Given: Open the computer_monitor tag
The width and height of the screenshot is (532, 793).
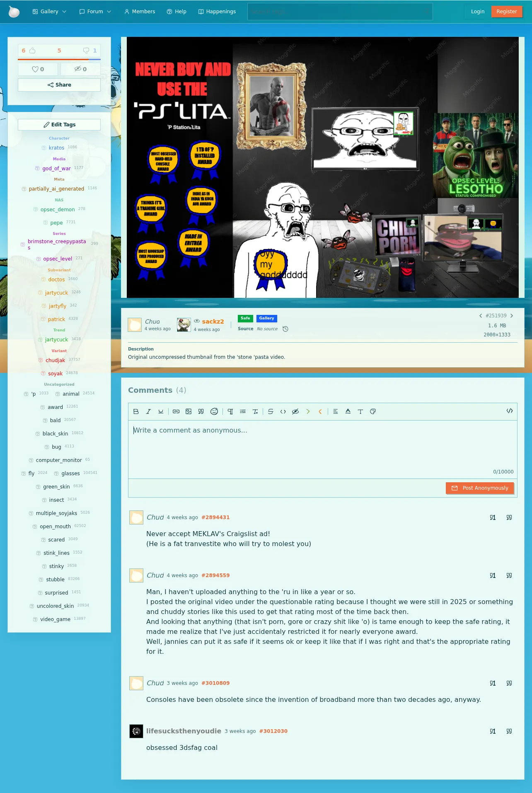Looking at the screenshot, I should click(x=59, y=460).
